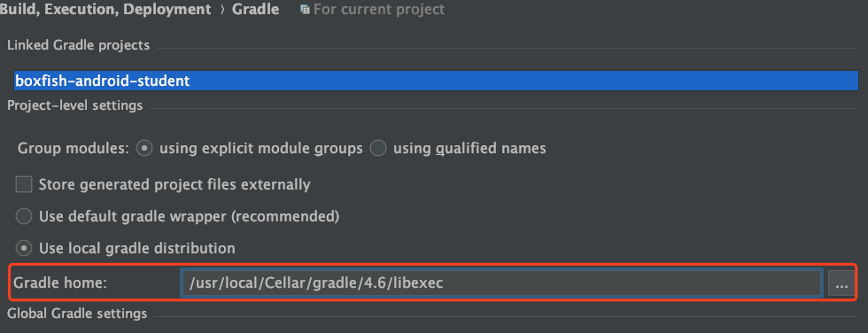Viewport: 868px width, 333px height.
Task: Choose "Use default gradle wrapper (recommended)" option
Action: [x=24, y=216]
